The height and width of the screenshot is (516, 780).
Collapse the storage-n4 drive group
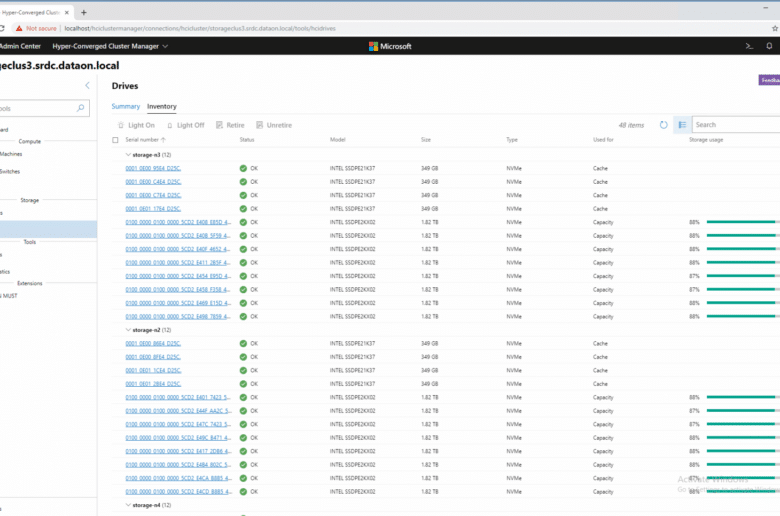click(x=128, y=505)
